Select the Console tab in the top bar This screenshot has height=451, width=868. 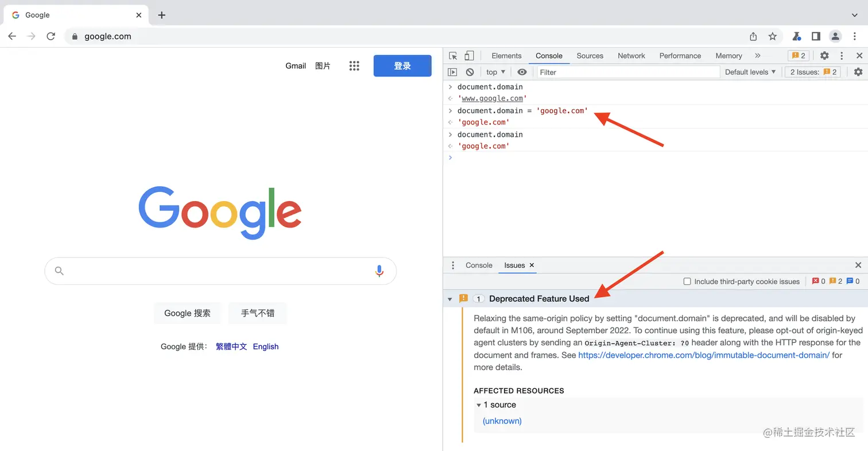549,56
